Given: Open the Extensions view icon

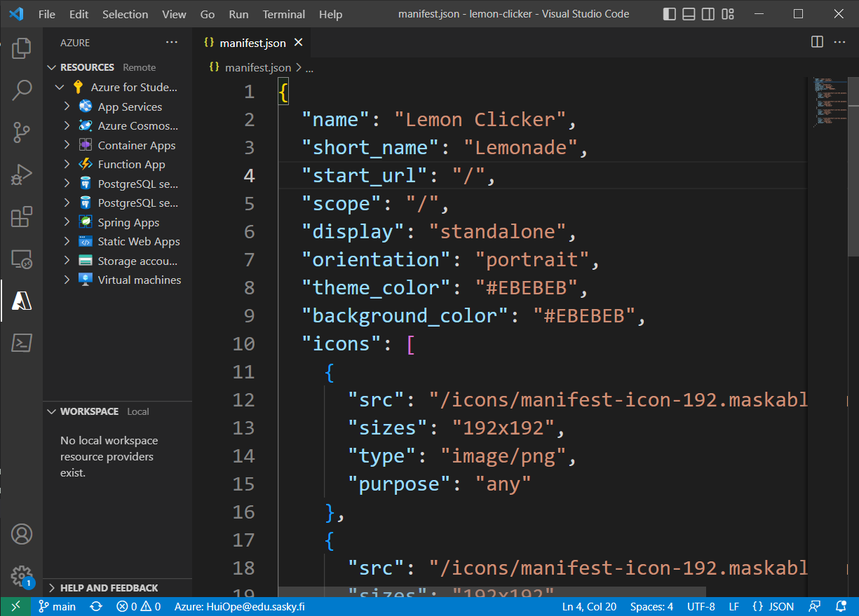Looking at the screenshot, I should (22, 217).
